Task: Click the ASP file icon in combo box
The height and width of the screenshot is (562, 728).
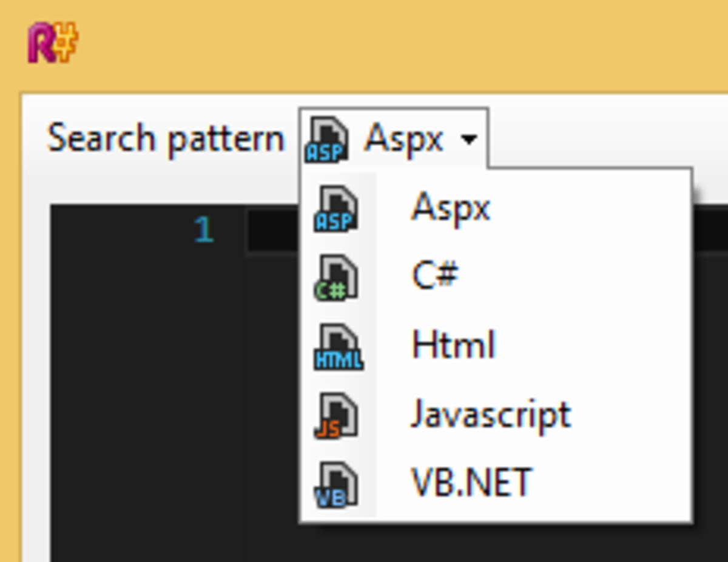Action: tap(327, 140)
